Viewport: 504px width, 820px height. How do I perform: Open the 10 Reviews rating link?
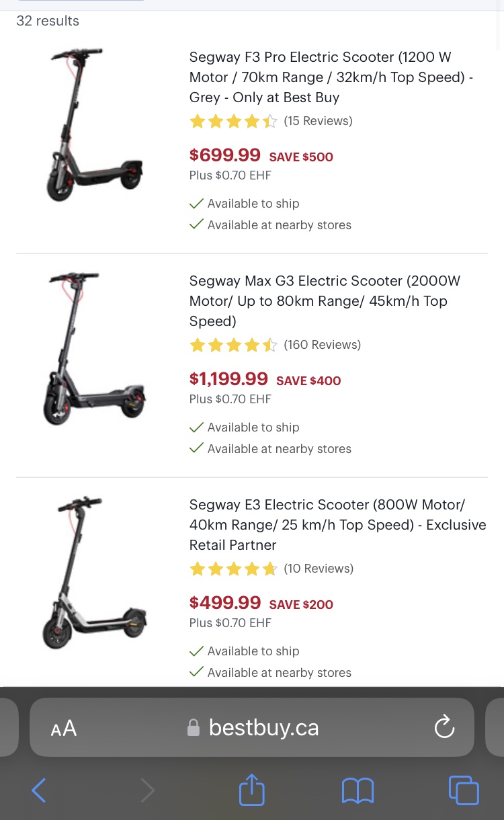[x=319, y=569]
